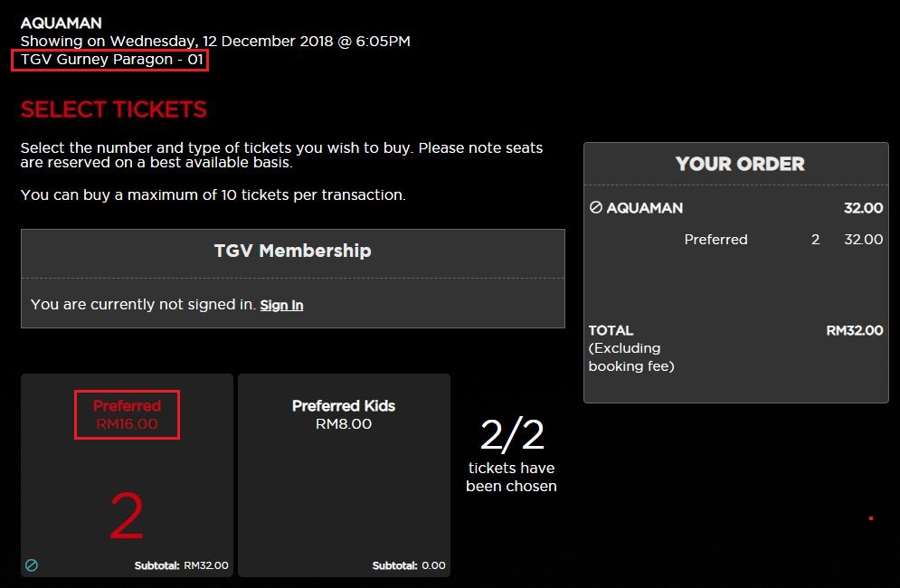Click TGV Gurney Paragon - 01 cinema text

pyautogui.click(x=112, y=61)
